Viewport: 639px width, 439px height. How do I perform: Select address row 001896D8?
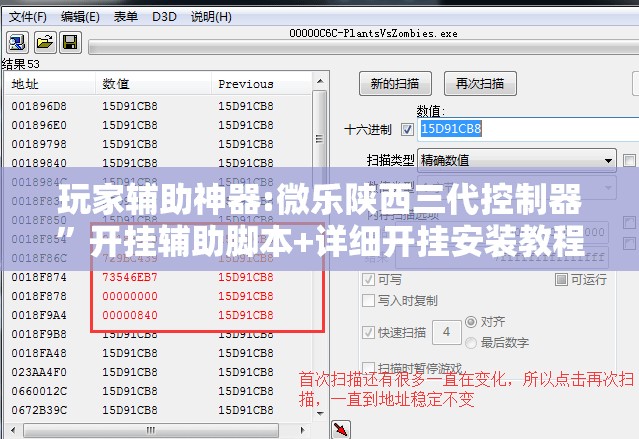click(158, 106)
